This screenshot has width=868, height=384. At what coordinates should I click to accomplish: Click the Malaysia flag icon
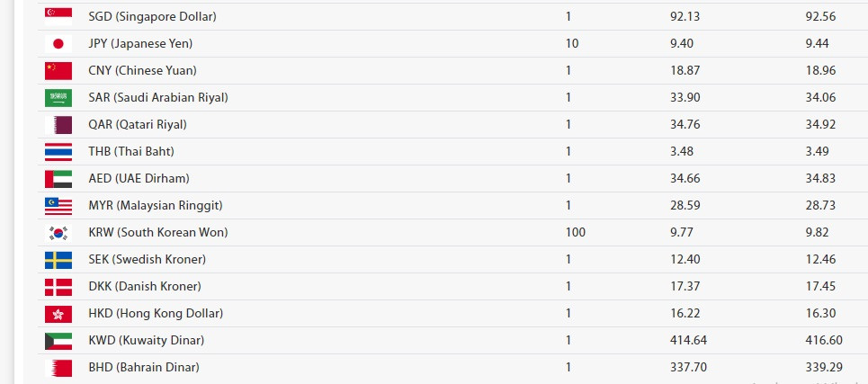(58, 206)
